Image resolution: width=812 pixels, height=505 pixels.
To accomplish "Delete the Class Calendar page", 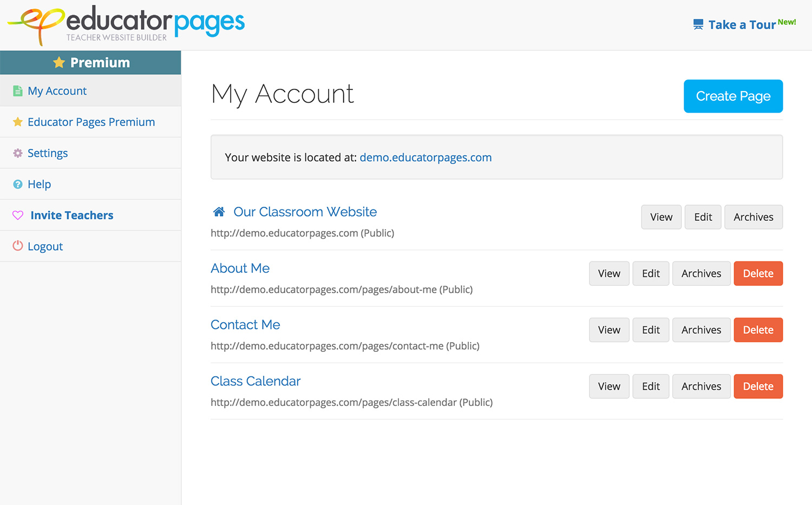I will [x=758, y=386].
